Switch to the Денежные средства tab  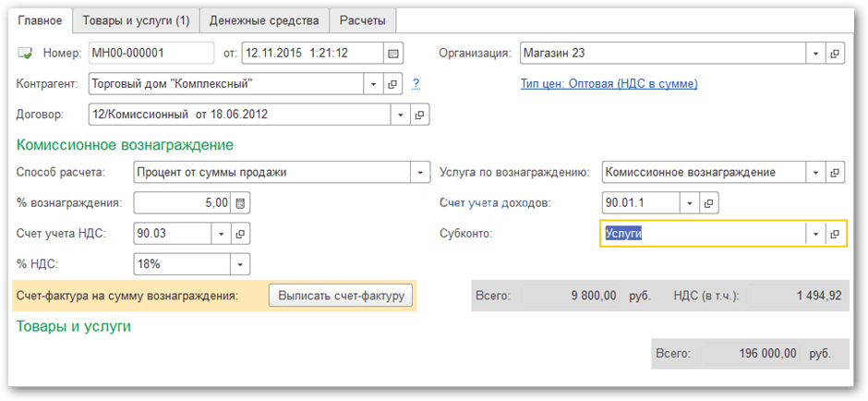(x=264, y=19)
